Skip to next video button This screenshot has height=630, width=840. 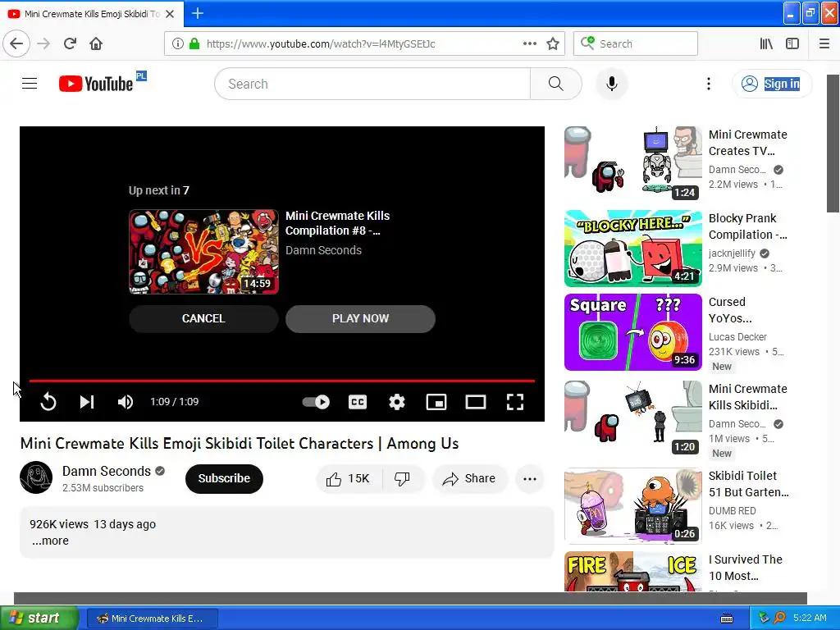(x=87, y=402)
